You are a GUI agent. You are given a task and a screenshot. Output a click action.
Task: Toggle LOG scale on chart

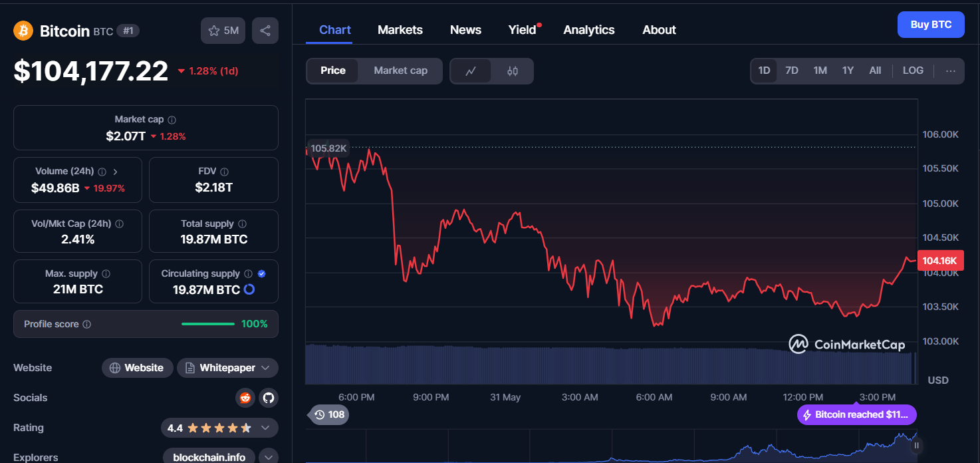[x=913, y=71]
